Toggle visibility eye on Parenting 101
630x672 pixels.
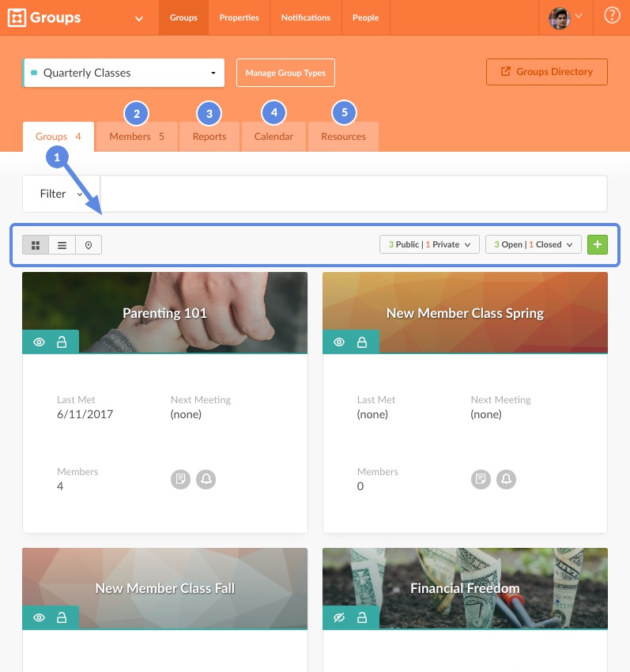pyautogui.click(x=39, y=342)
